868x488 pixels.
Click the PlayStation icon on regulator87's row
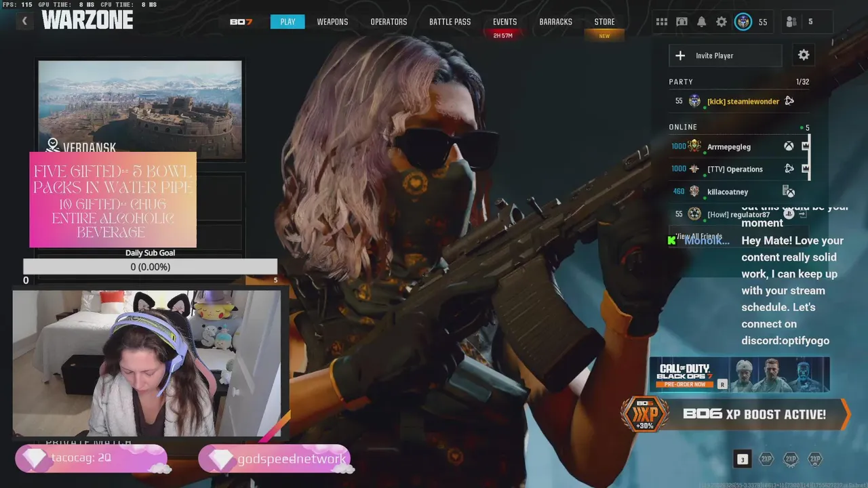click(x=789, y=214)
